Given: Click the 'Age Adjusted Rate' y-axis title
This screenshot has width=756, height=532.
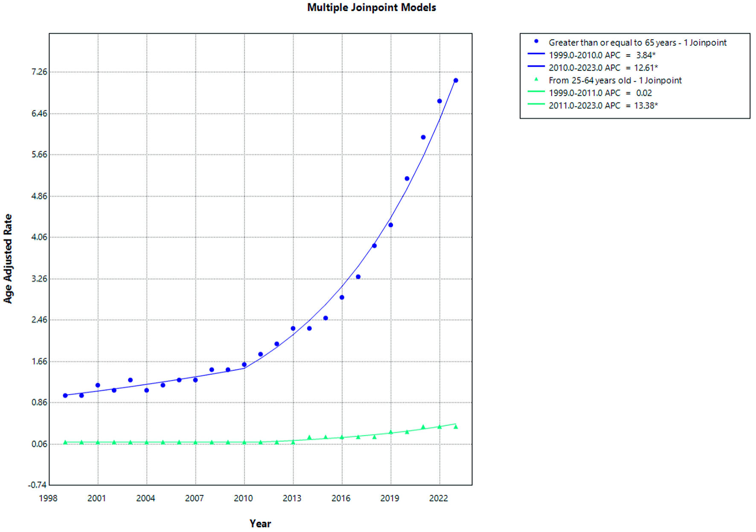Looking at the screenshot, I should [8, 258].
